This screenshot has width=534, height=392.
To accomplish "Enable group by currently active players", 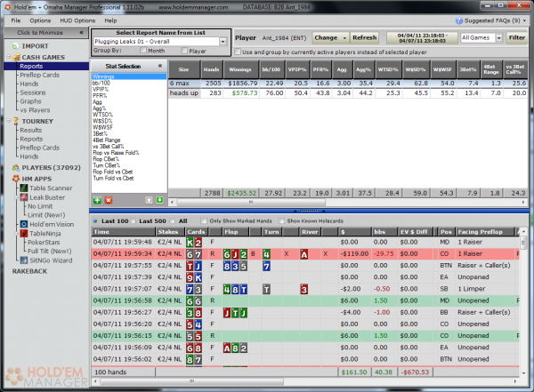I will [238, 52].
